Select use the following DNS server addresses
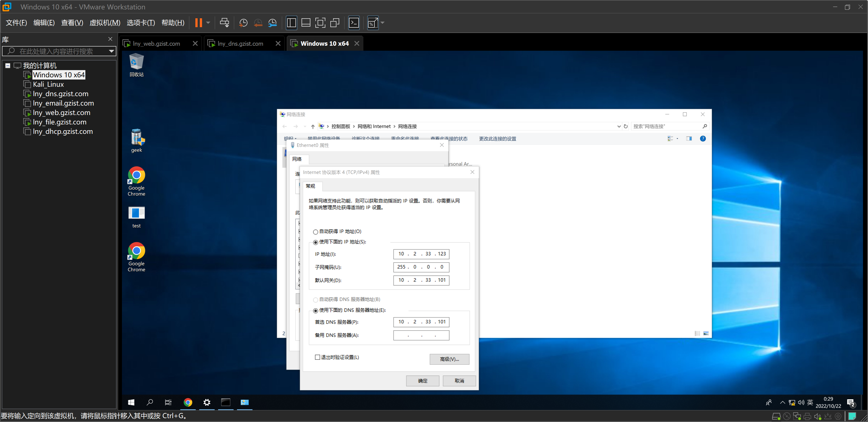 click(315, 311)
